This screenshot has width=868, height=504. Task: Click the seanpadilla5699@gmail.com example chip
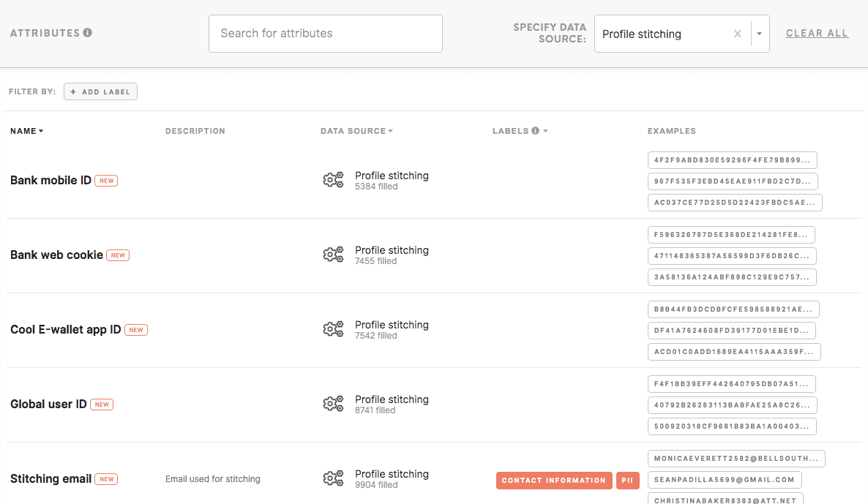724,480
